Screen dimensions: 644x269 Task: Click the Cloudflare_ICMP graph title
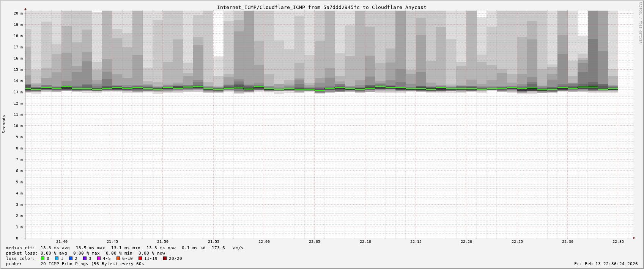tap(321, 7)
